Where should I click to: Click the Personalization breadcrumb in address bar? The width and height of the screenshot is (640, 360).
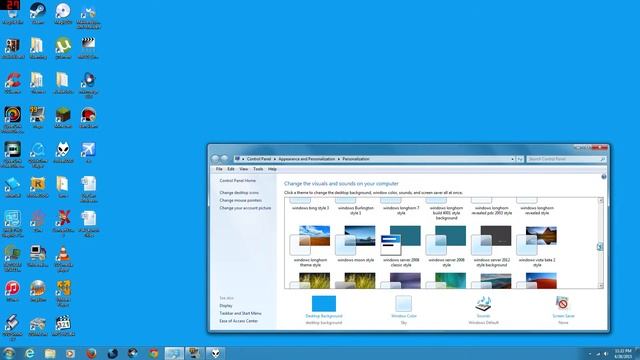[x=356, y=159]
